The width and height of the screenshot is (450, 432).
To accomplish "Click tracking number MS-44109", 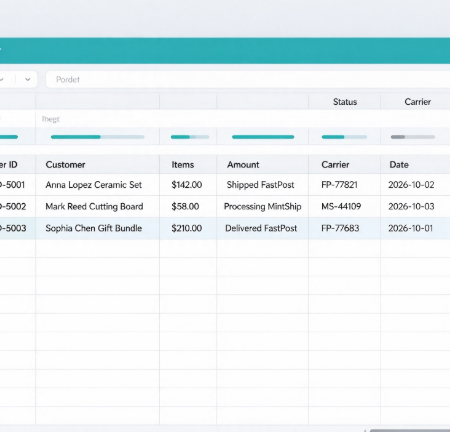I will (x=341, y=207).
